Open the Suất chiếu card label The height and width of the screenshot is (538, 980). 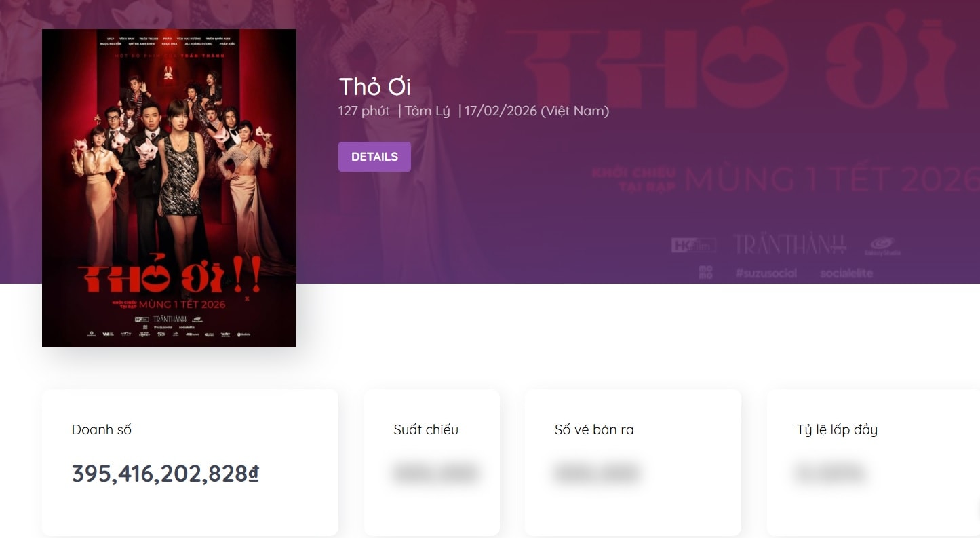point(426,429)
